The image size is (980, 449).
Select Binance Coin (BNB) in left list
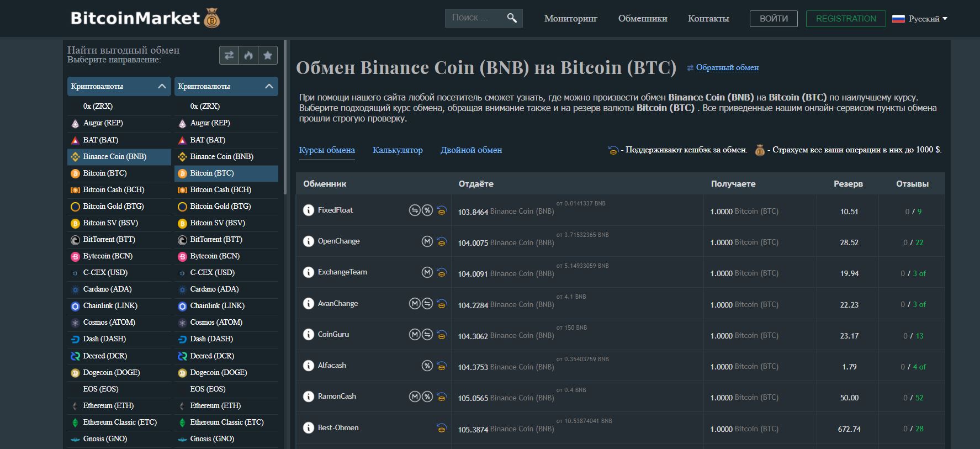(119, 156)
